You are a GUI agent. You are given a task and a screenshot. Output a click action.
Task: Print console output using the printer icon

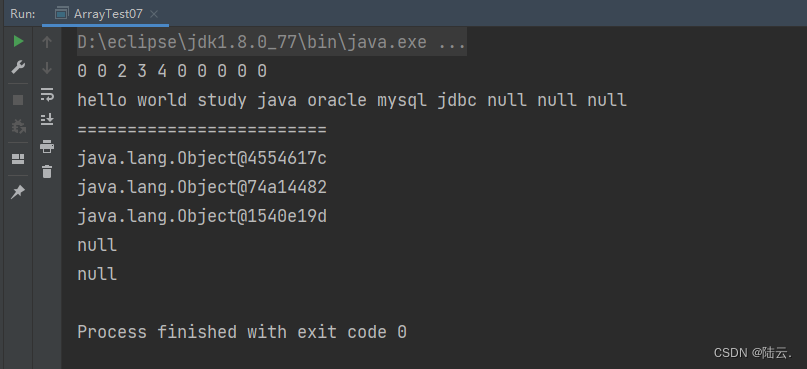click(x=47, y=146)
